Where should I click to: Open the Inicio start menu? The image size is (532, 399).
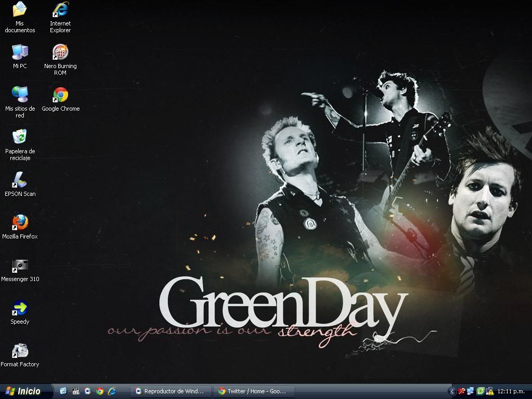click(x=26, y=391)
